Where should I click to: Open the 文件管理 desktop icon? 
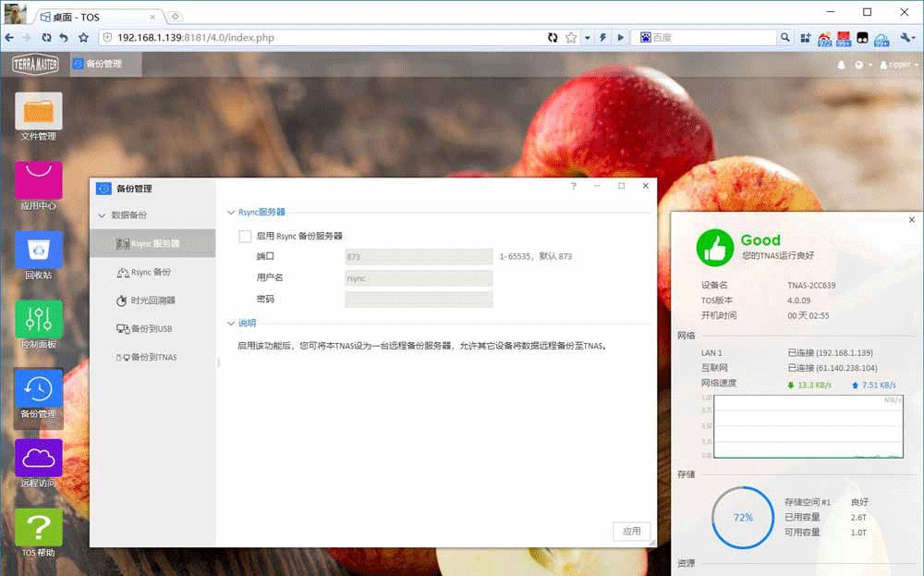pyautogui.click(x=39, y=112)
